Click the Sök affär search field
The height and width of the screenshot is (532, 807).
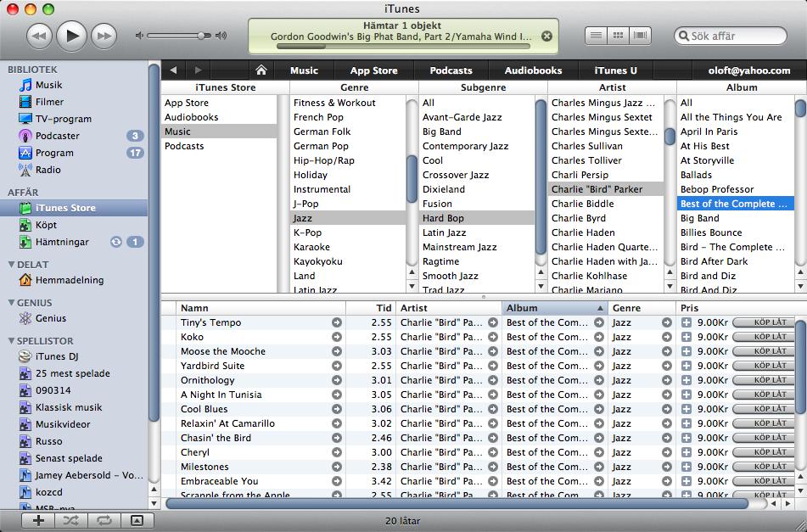coord(731,36)
